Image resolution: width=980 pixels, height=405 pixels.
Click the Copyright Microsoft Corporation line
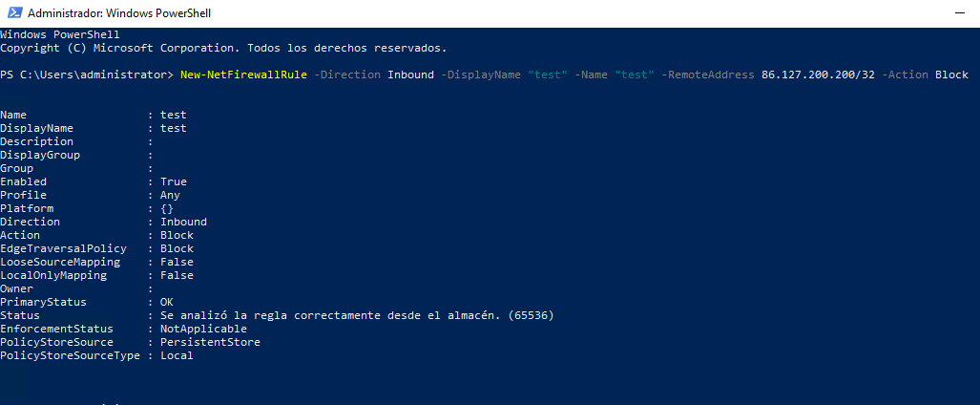tap(223, 48)
